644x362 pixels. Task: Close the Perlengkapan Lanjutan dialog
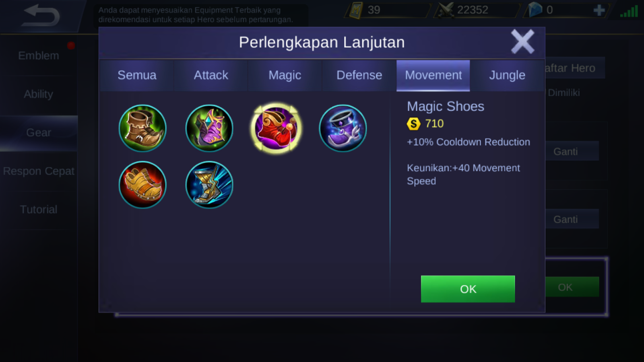point(522,41)
